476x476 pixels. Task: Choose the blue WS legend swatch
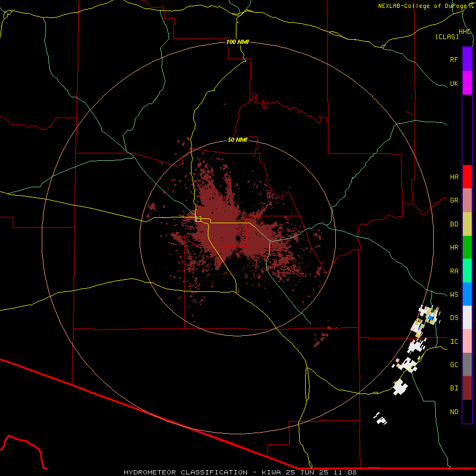click(x=467, y=294)
